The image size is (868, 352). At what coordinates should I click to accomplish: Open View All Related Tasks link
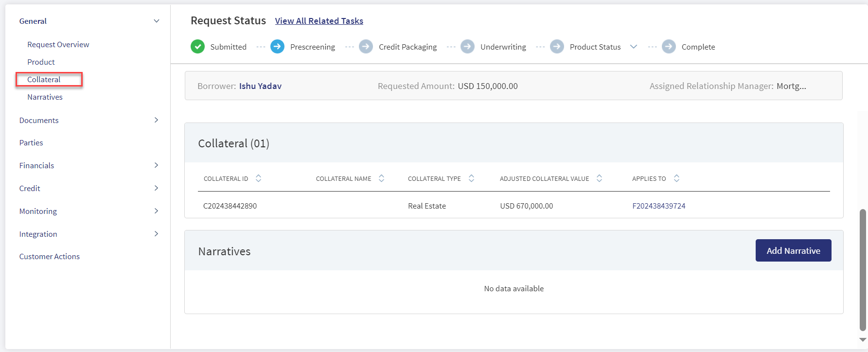(319, 21)
